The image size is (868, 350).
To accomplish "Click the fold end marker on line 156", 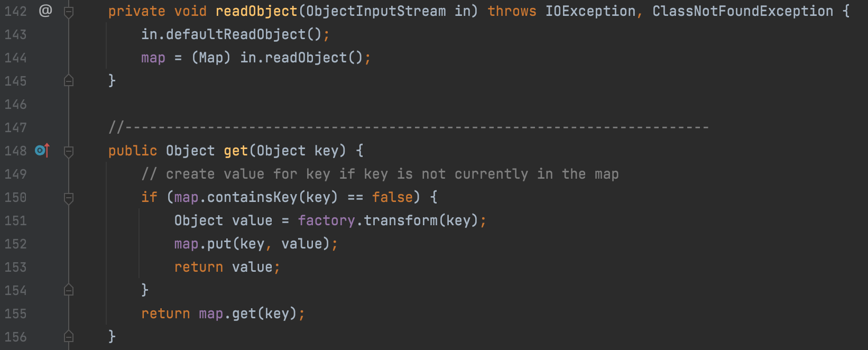I will tap(69, 337).
